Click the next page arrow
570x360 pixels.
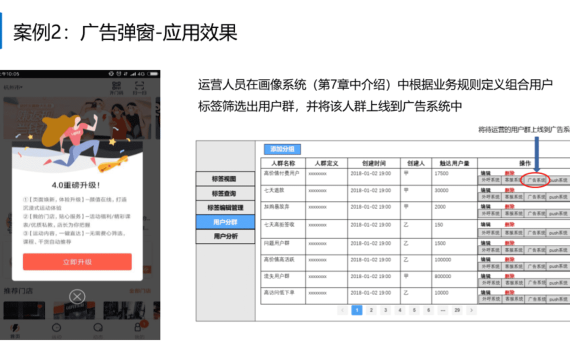471,310
